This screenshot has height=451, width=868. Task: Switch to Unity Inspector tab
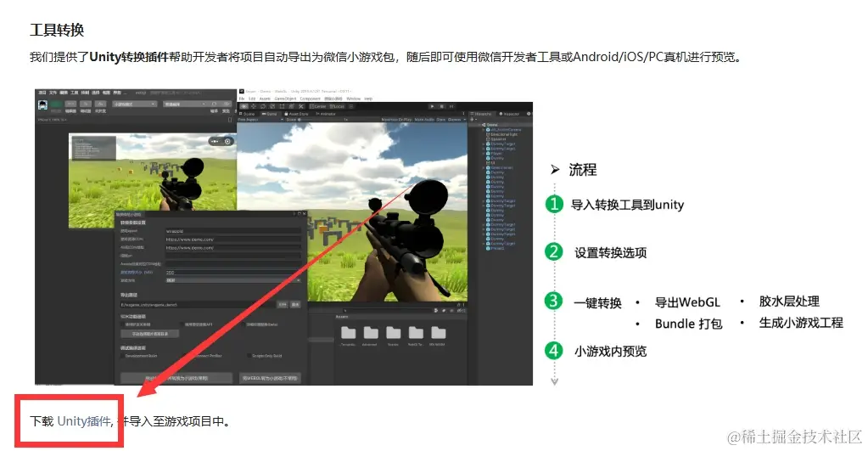(x=510, y=114)
